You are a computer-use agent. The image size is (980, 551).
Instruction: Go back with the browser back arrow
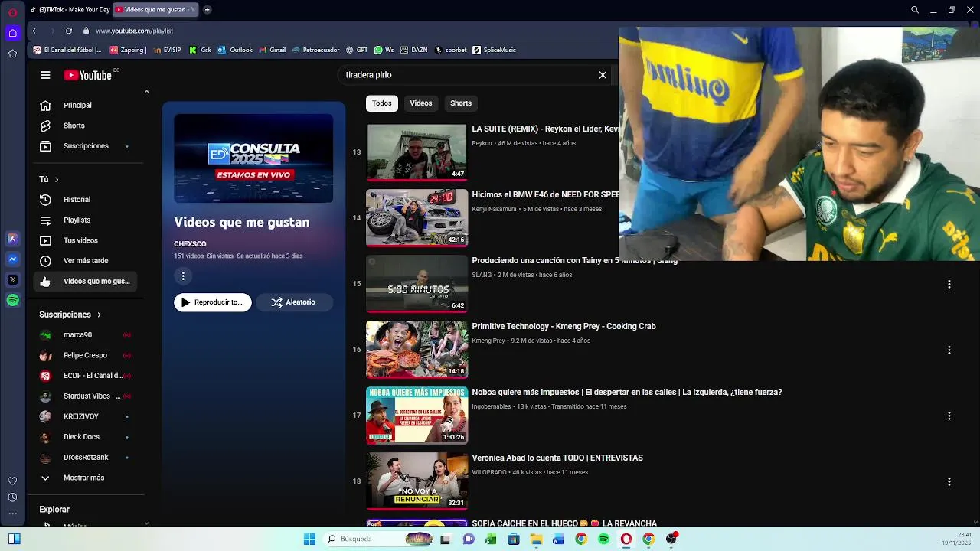[34, 31]
